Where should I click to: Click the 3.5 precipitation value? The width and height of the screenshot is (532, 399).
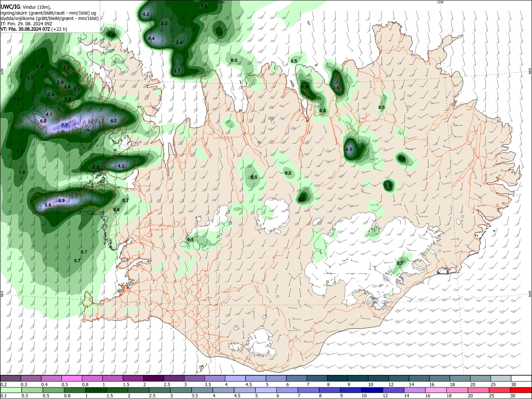pos(336,88)
